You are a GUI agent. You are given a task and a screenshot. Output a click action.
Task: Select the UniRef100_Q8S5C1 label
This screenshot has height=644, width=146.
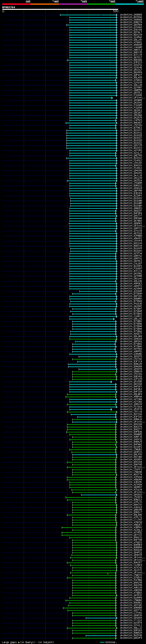131,93
